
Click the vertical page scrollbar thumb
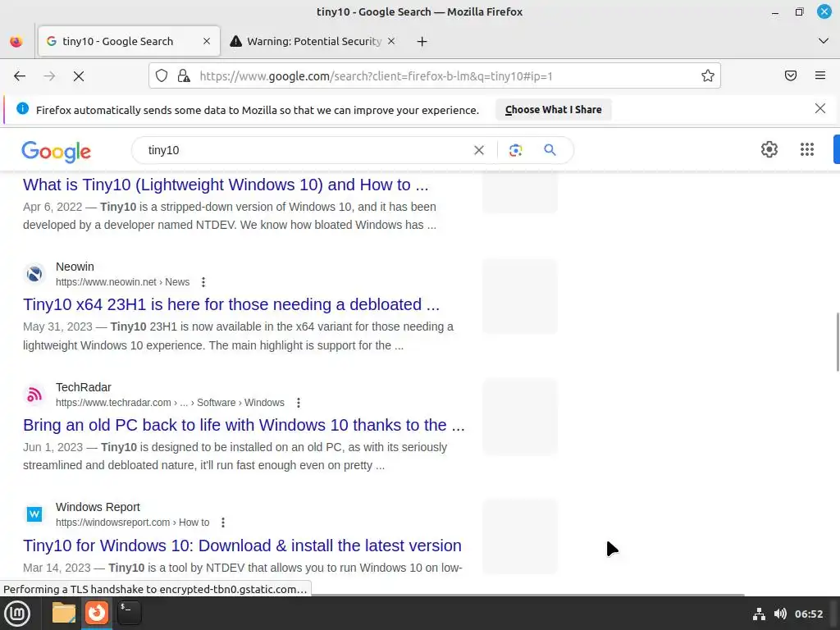[838, 342]
